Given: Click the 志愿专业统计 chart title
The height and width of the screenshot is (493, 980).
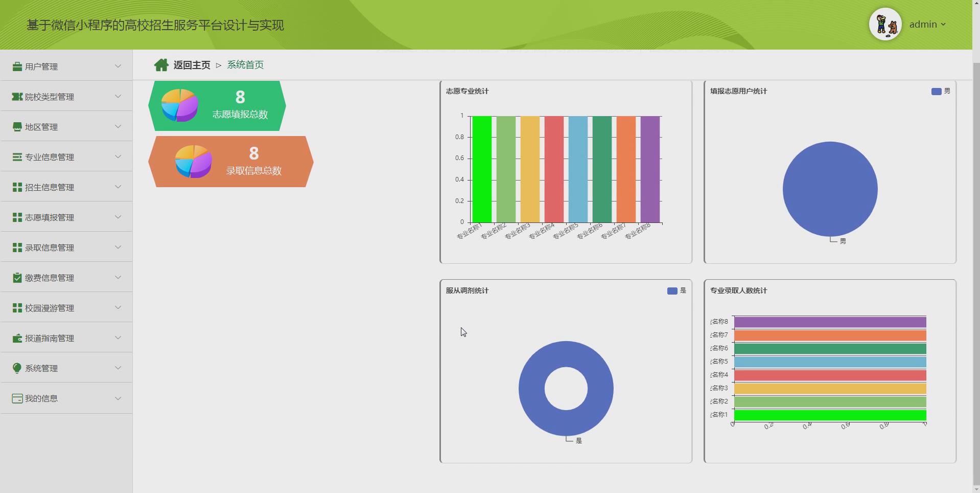Looking at the screenshot, I should click(467, 91).
